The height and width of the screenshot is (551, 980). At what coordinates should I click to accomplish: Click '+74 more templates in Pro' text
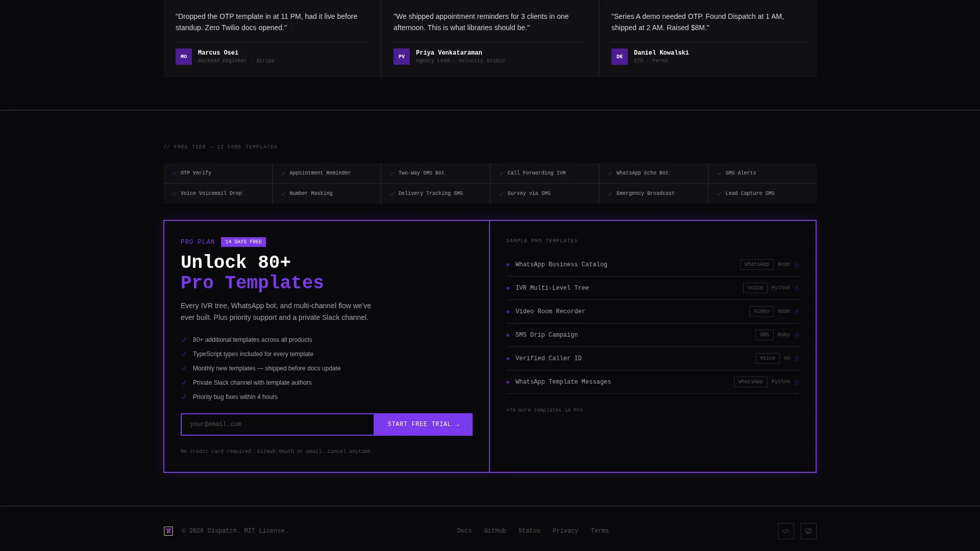(545, 410)
